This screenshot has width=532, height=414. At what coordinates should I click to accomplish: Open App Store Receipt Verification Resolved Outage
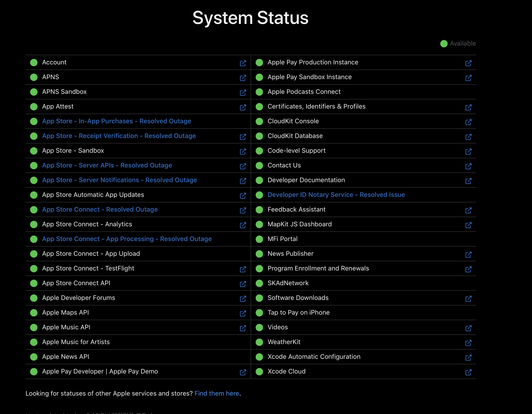click(x=119, y=136)
